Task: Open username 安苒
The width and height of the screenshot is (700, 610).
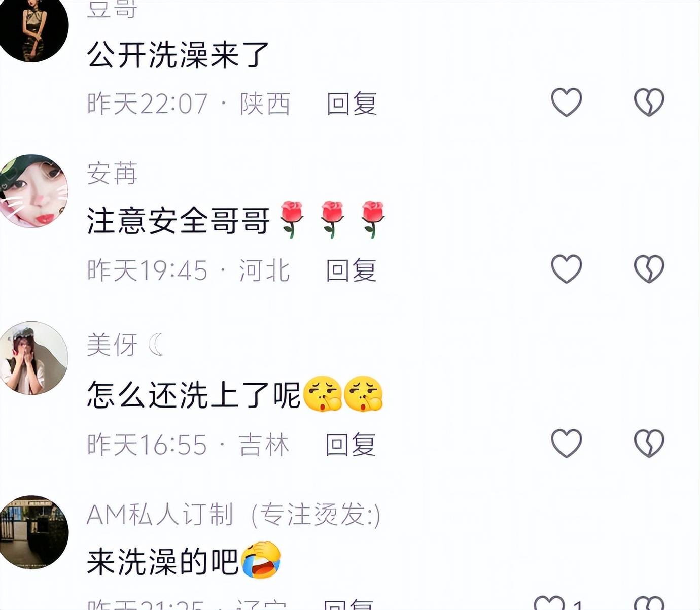Action: click(x=112, y=174)
